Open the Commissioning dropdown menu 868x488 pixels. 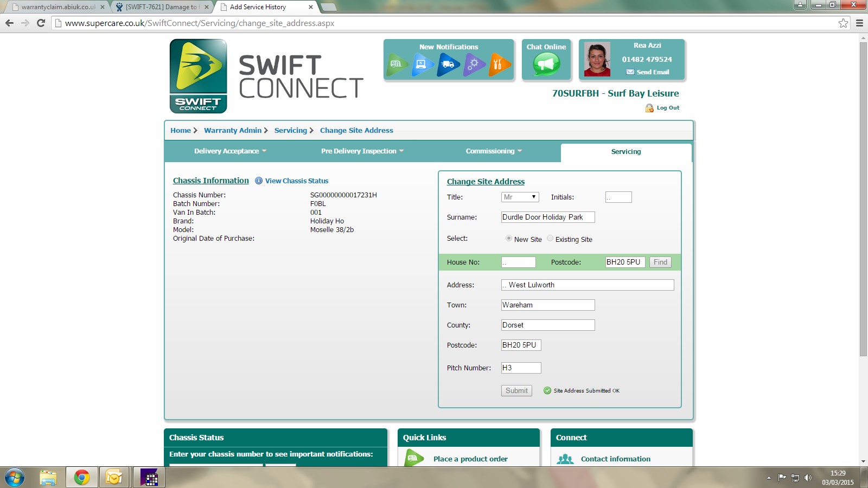pos(493,151)
